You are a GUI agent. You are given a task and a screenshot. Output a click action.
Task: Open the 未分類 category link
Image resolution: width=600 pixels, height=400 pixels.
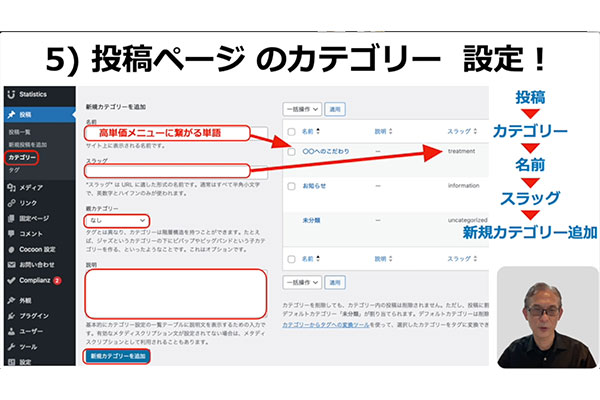(311, 220)
